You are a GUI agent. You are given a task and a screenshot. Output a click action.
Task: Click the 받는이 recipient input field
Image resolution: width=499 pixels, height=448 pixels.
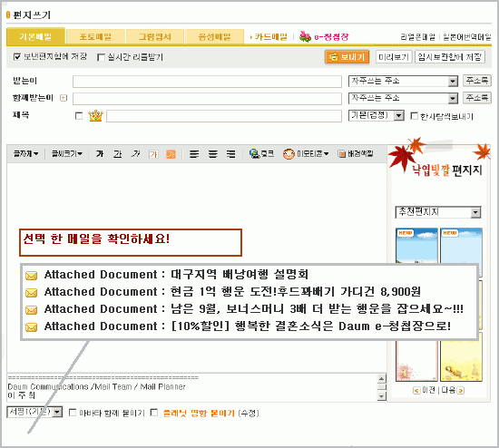click(207, 82)
